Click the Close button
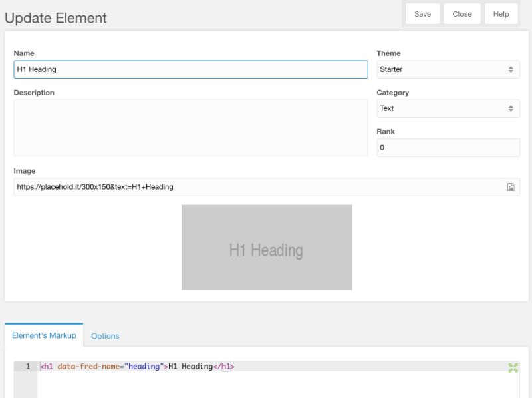532x398 pixels. pos(462,14)
